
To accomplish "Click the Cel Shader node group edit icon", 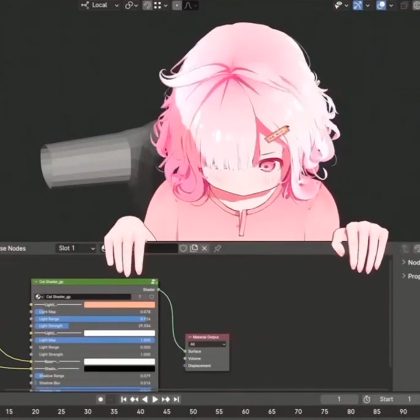I will 153,282.
